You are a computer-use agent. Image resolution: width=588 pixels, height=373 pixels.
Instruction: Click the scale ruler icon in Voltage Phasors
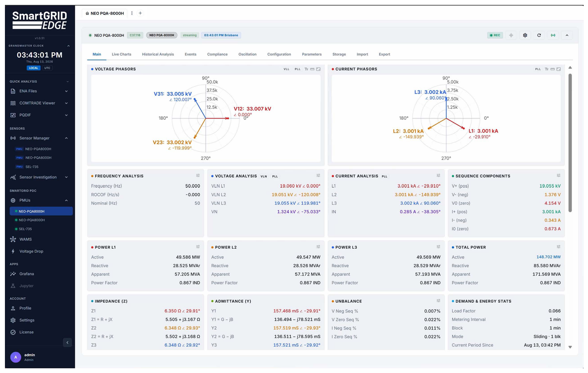click(312, 69)
